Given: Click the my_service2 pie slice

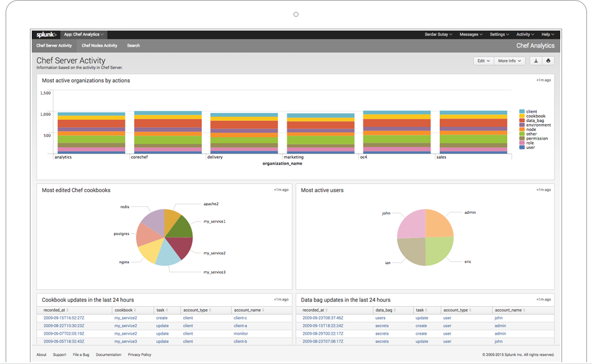Looking at the screenshot, I should 182,246.
